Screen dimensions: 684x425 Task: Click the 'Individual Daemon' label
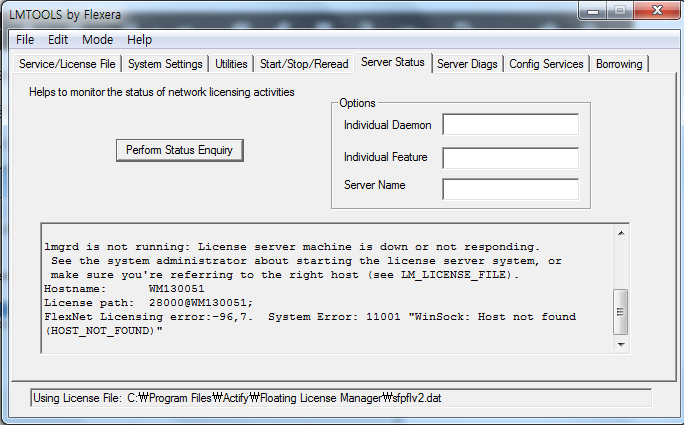[x=387, y=125]
